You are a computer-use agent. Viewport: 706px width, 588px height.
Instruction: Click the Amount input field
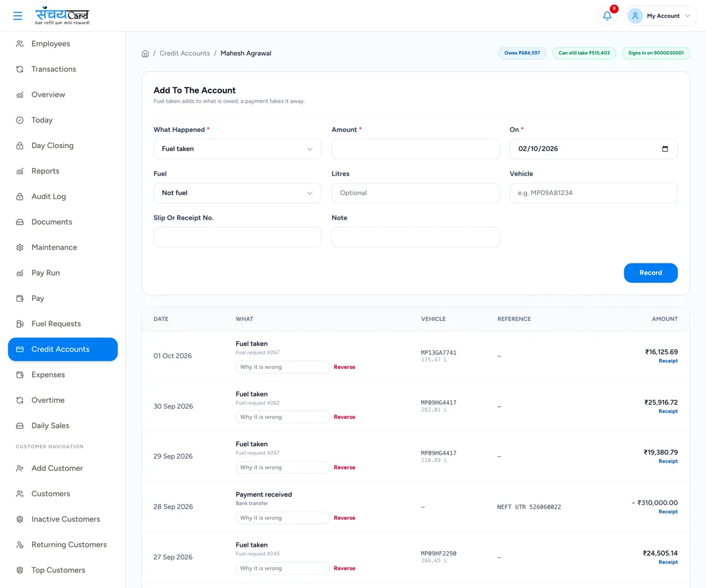point(415,149)
